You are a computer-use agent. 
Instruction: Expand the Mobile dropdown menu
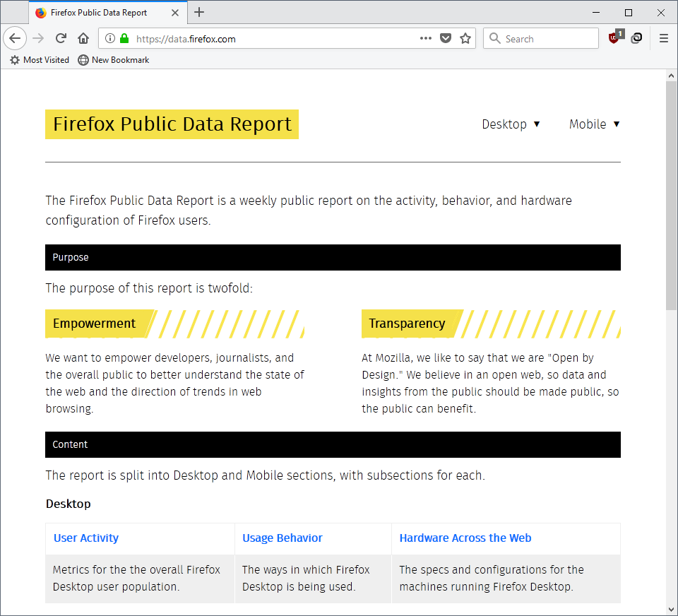pos(594,124)
